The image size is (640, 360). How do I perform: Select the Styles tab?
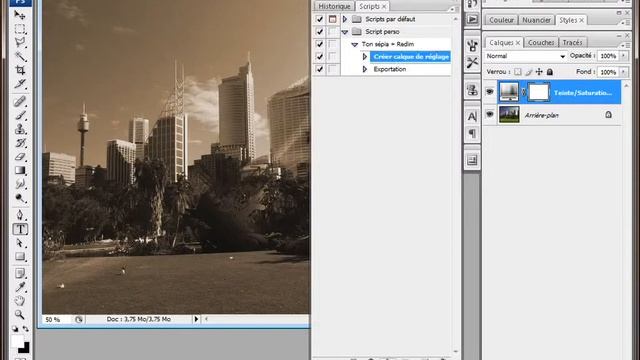[x=571, y=20]
